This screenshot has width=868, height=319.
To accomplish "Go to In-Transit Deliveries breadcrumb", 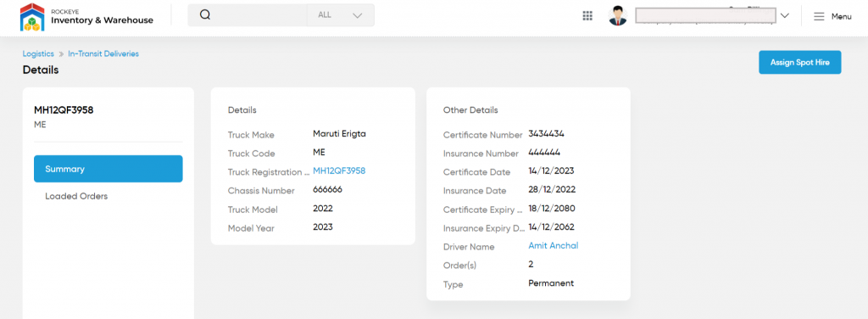I will (103, 53).
